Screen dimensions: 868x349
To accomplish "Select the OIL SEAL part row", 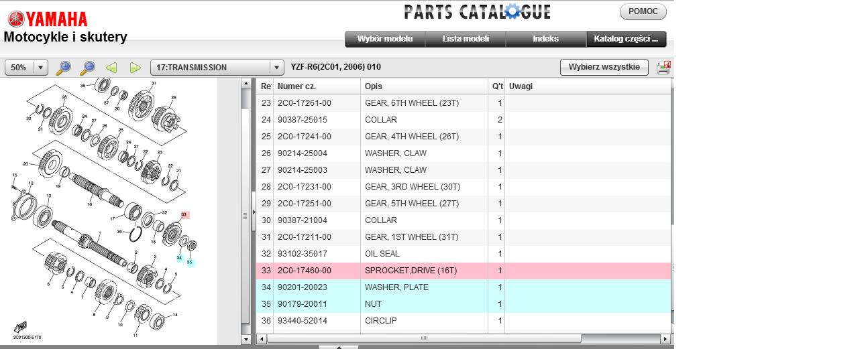I will pyautogui.click(x=463, y=254).
